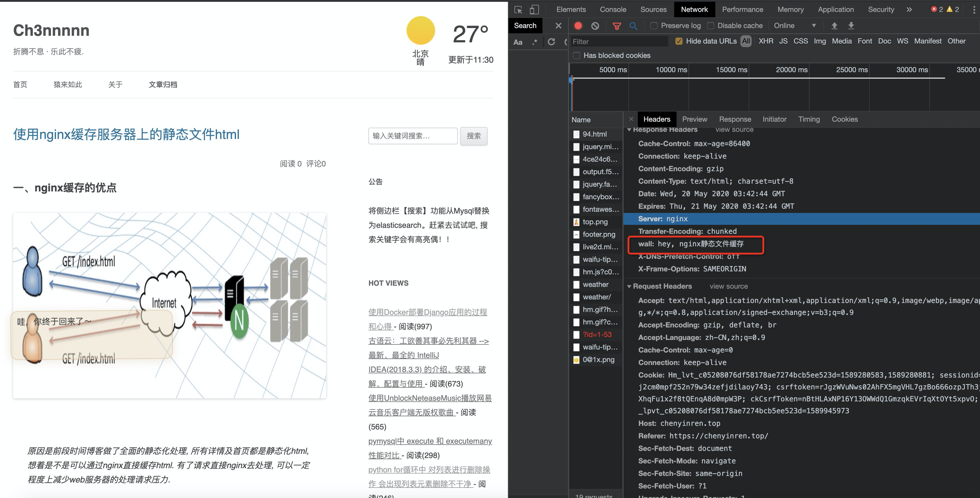Image resolution: width=980 pixels, height=498 pixels.
Task: Click the yellow warning count indicator
Action: pyautogui.click(x=953, y=9)
